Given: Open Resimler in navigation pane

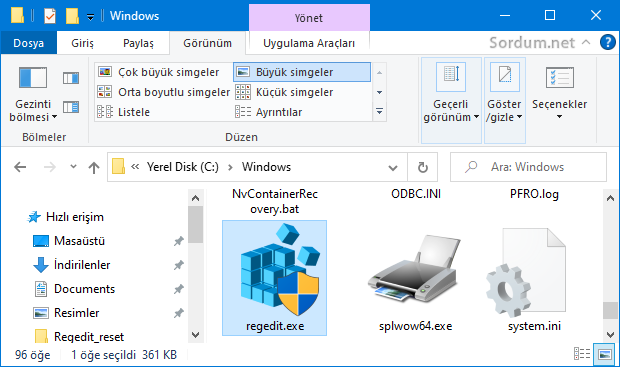Looking at the screenshot, I should [x=66, y=313].
